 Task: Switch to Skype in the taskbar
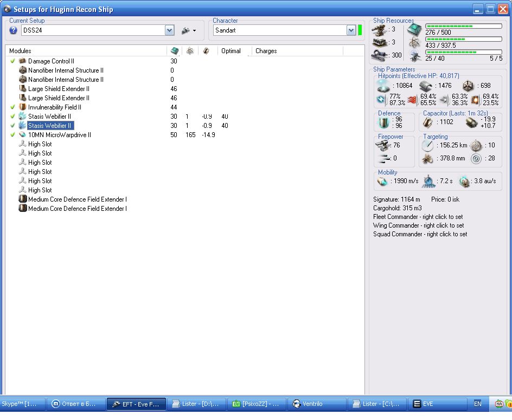tap(22, 404)
